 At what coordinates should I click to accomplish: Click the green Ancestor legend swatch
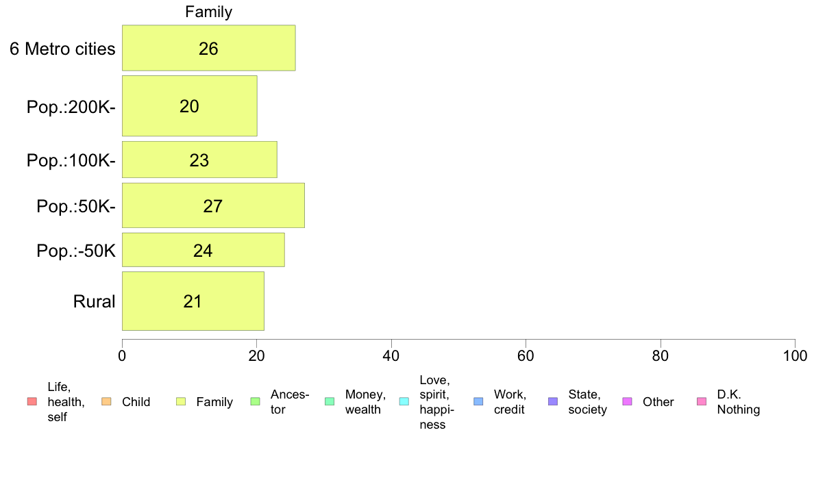click(255, 402)
